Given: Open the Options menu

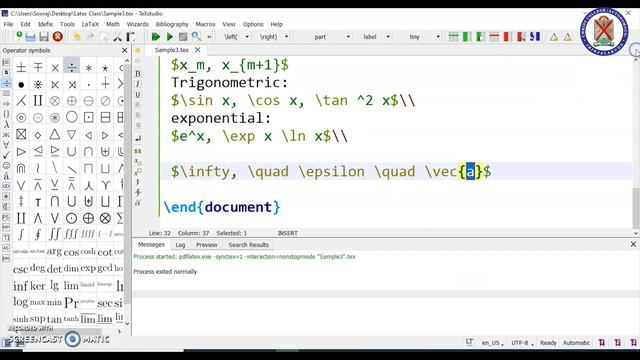Looking at the screenshot, I should click(x=253, y=24).
